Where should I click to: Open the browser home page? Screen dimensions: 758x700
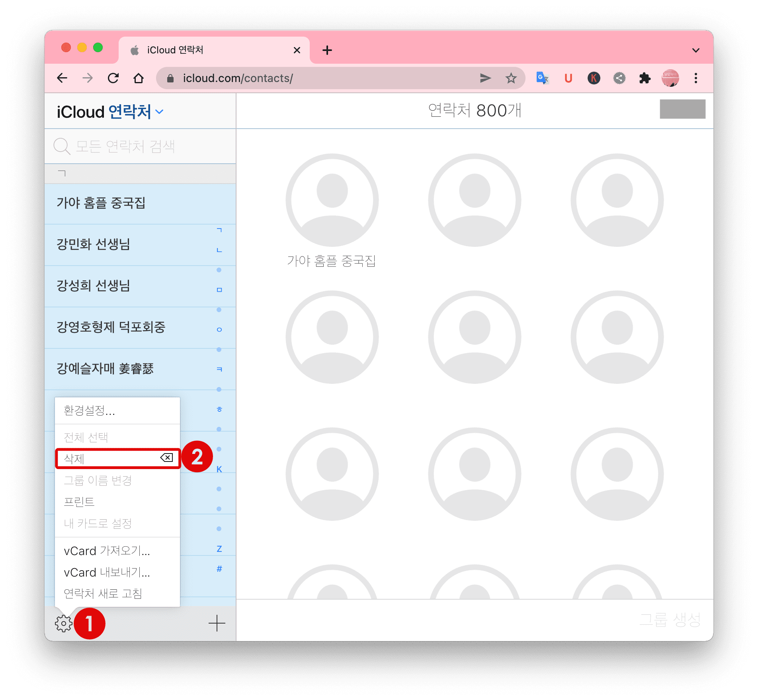tap(139, 78)
